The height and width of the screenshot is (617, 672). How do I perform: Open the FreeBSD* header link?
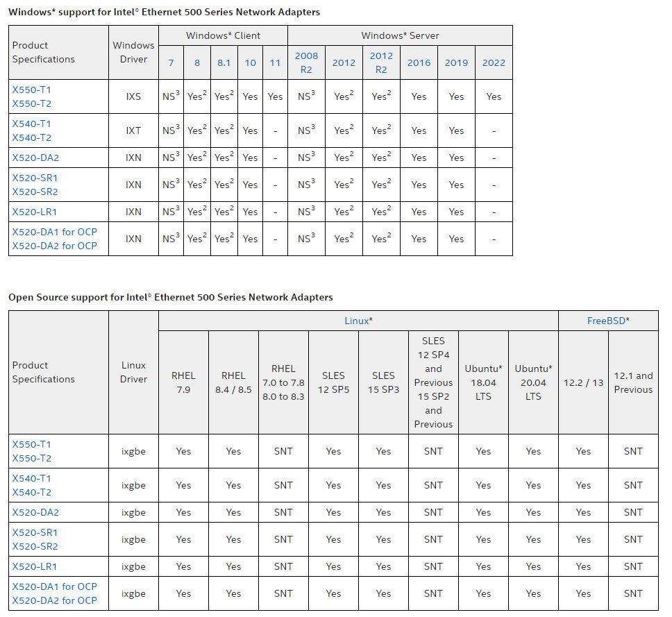click(x=608, y=321)
